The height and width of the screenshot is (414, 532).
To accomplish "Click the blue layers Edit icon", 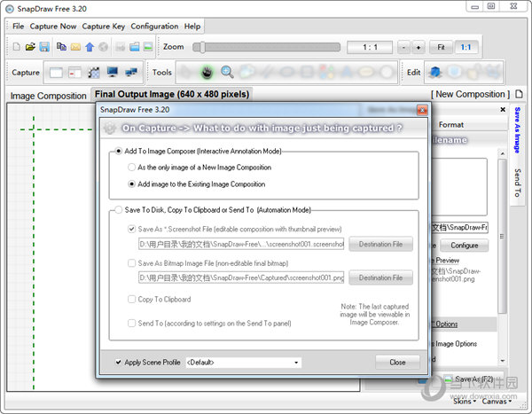I will coord(435,72).
